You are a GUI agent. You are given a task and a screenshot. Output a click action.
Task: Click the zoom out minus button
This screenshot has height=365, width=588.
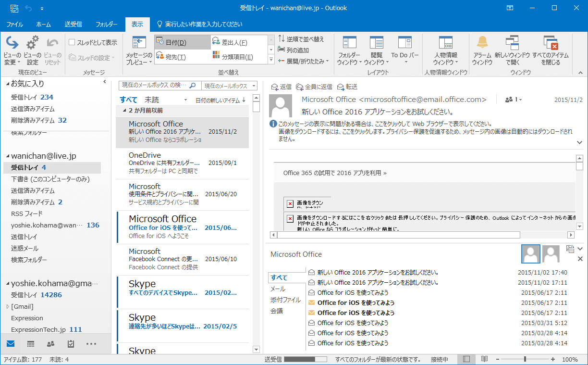coord(498,359)
